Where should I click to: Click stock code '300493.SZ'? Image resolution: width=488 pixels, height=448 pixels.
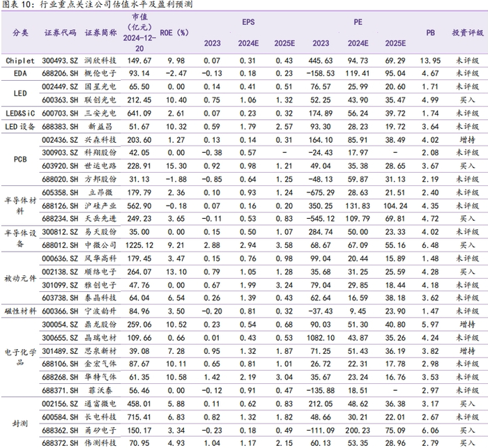60,61
